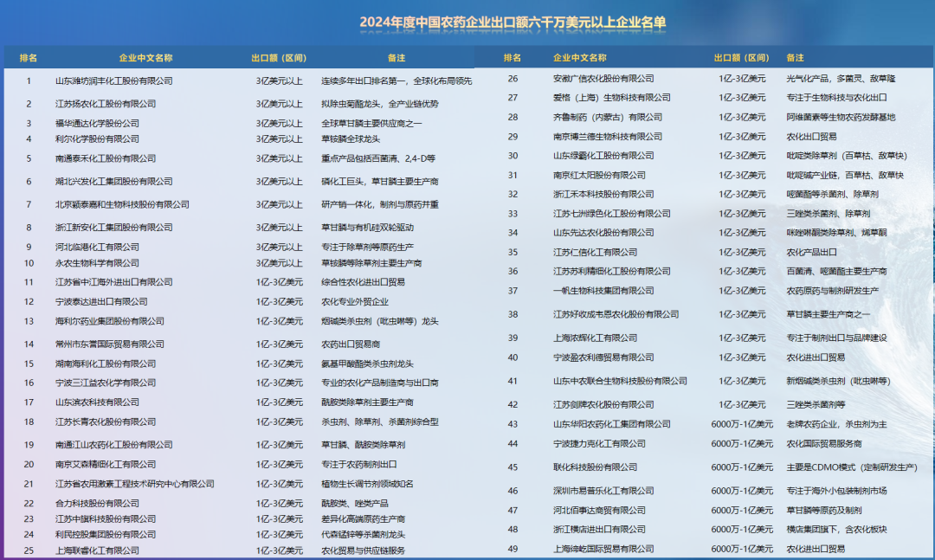
Task: Click 上海绮岐国际贸易有限公司 at rank 49
Action: point(602,548)
